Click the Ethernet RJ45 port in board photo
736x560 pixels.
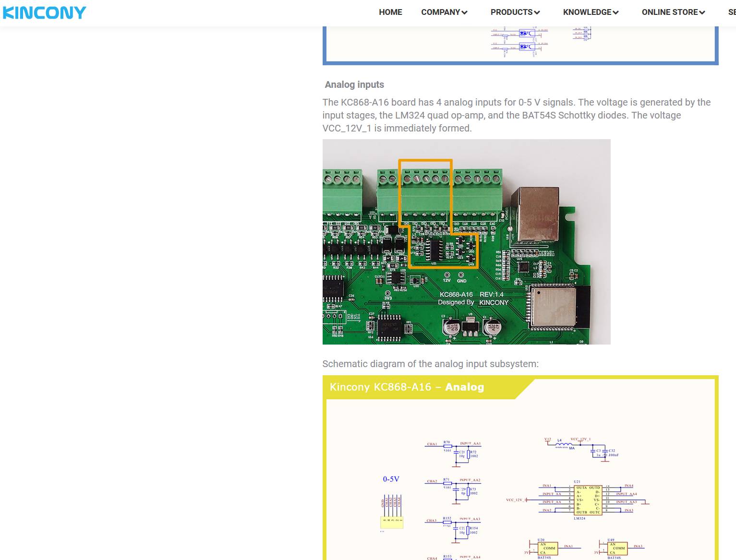point(535,214)
